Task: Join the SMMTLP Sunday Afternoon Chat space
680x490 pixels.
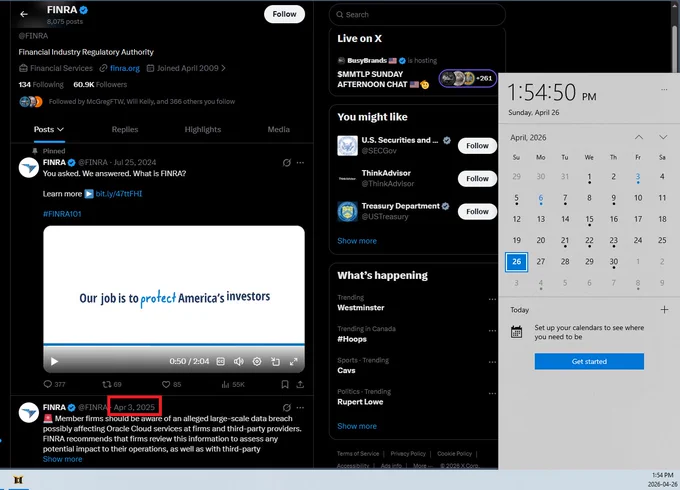Action: (468, 78)
